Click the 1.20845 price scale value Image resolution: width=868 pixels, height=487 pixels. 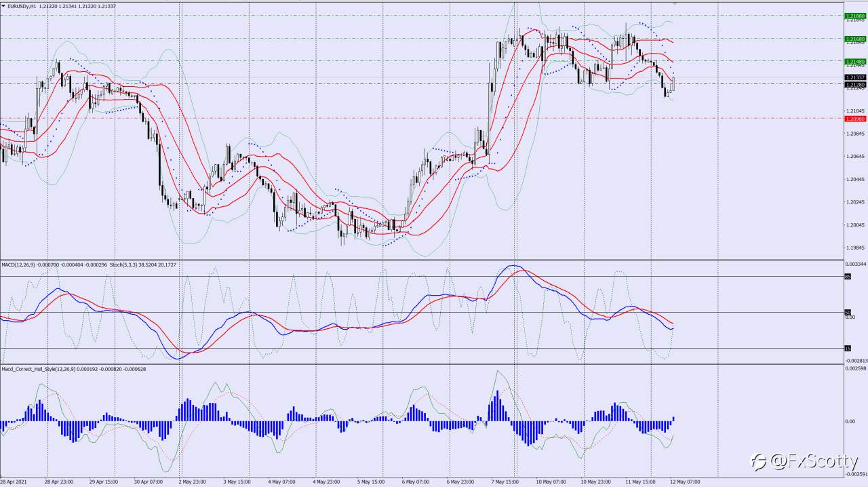854,134
